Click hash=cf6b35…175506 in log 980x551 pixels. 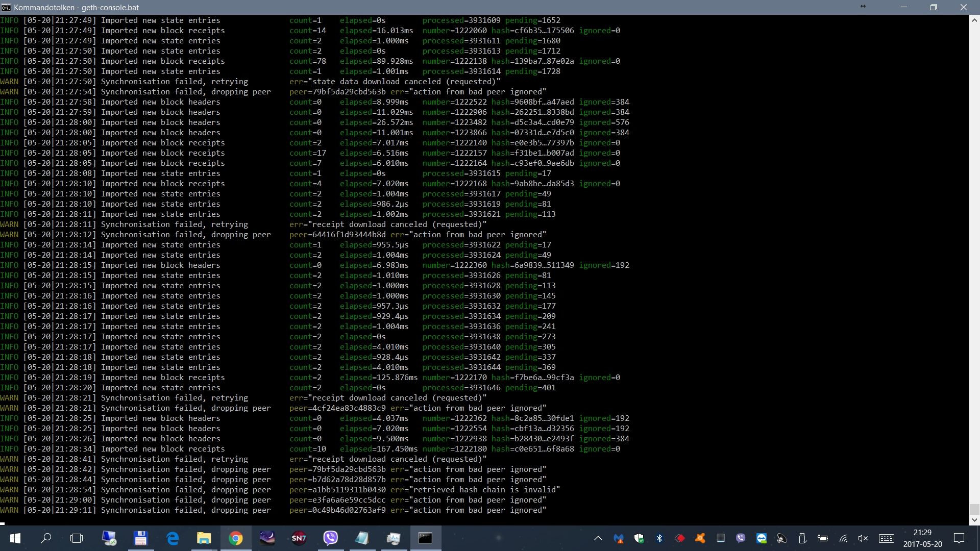click(x=533, y=31)
